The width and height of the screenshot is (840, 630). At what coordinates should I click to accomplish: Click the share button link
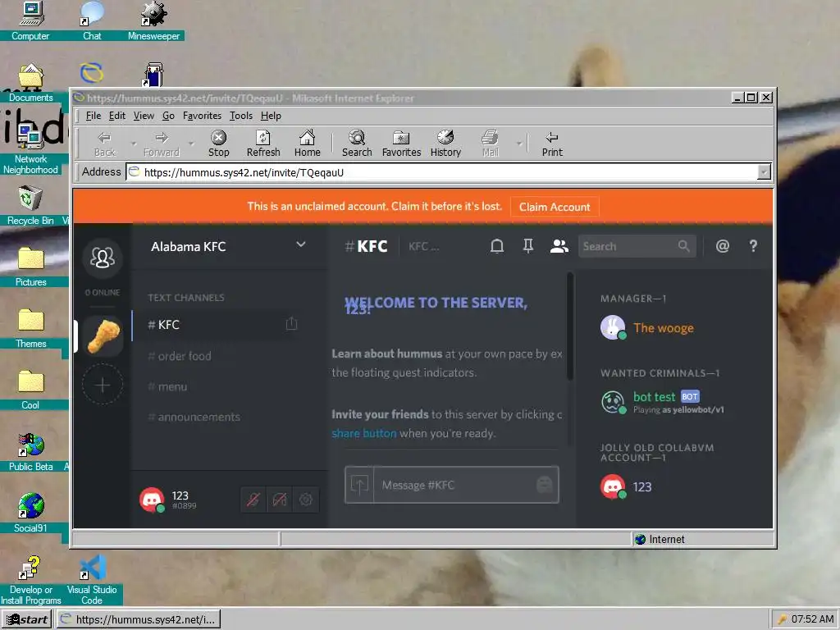363,433
